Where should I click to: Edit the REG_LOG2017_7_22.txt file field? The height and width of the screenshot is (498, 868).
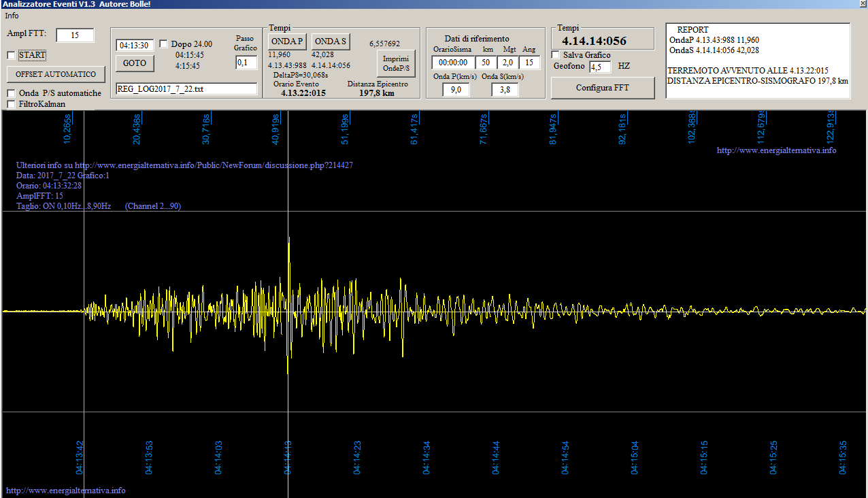point(186,88)
